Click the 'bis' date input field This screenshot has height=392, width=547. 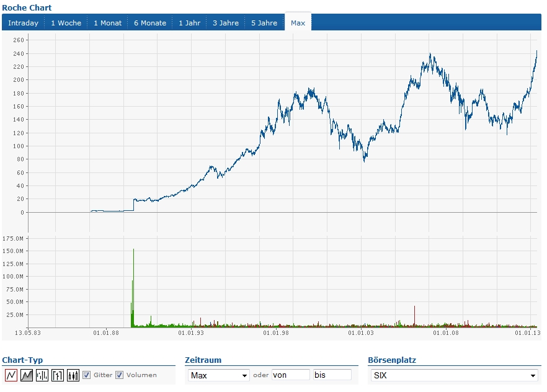point(332,375)
